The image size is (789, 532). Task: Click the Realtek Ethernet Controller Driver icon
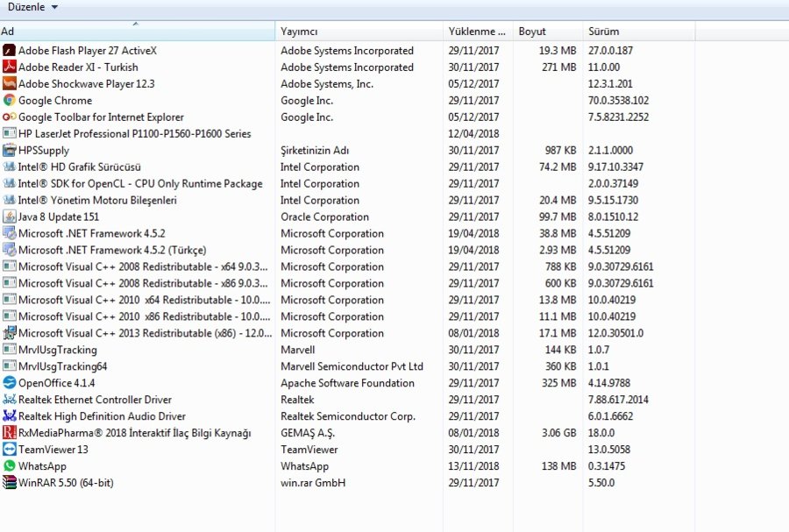coord(9,399)
